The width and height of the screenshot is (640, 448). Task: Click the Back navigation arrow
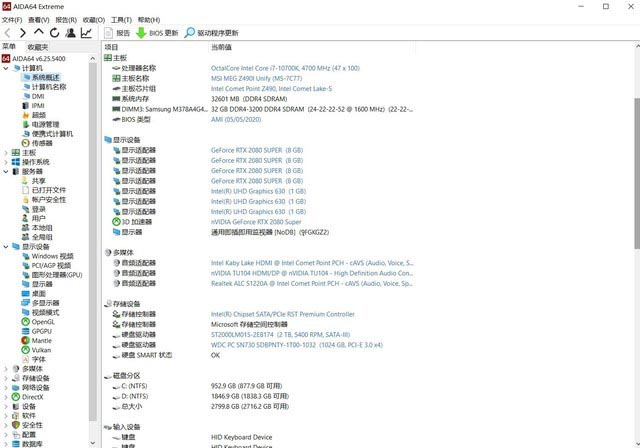tap(8, 33)
